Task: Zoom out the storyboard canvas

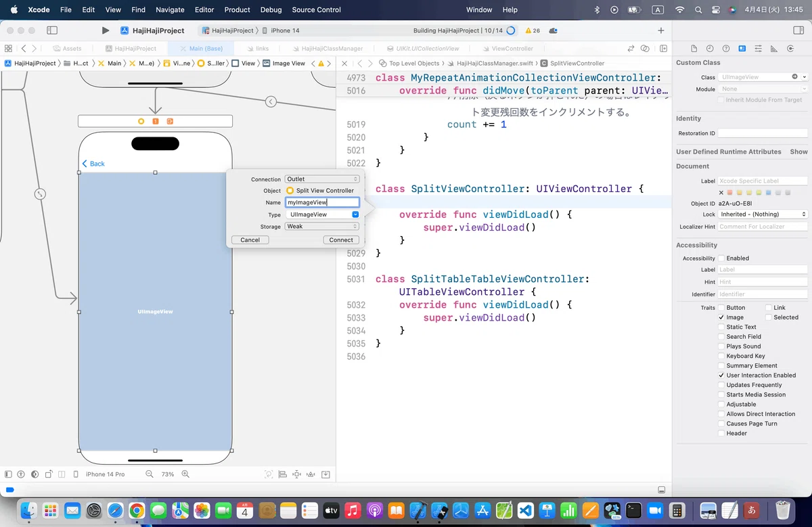Action: click(150, 474)
